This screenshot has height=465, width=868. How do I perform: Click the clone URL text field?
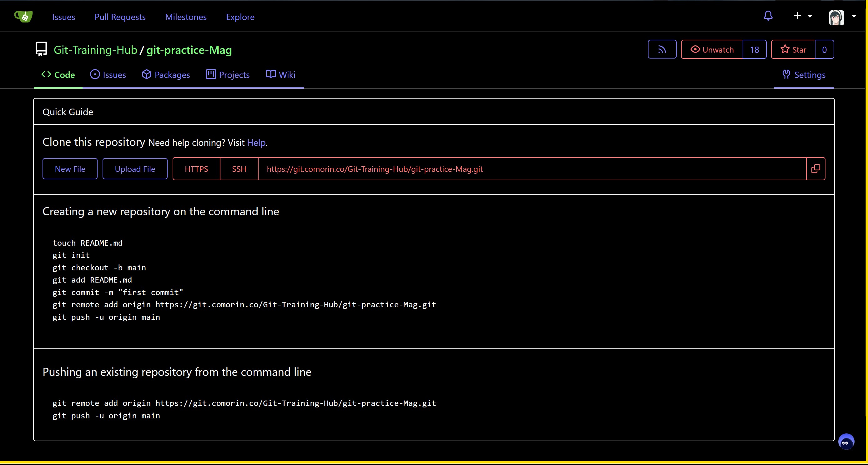pos(532,169)
